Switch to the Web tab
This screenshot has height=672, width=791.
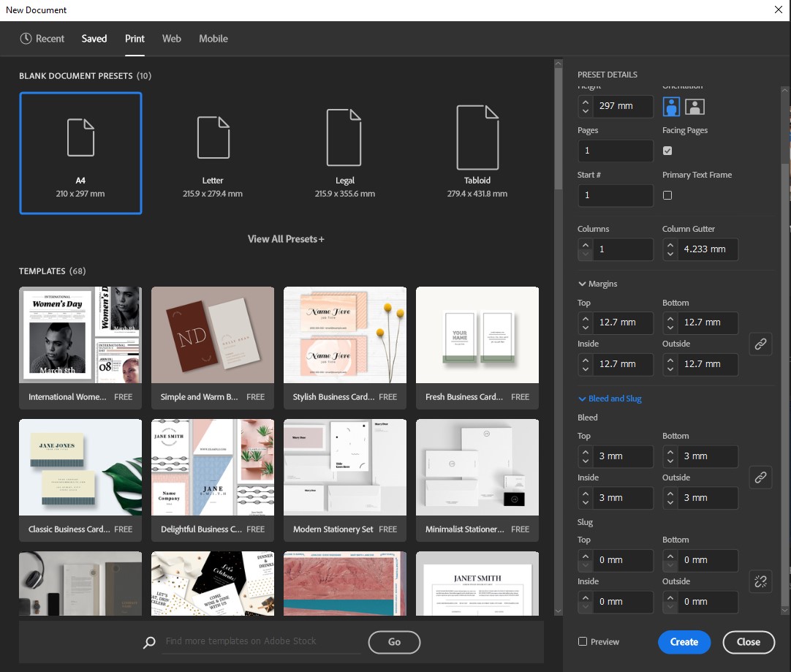(171, 39)
